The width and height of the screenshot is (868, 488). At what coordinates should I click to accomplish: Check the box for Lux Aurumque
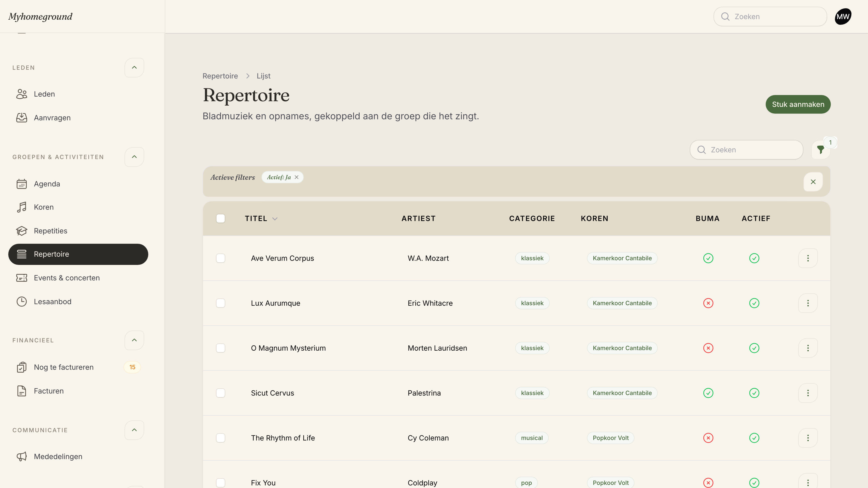[220, 303]
